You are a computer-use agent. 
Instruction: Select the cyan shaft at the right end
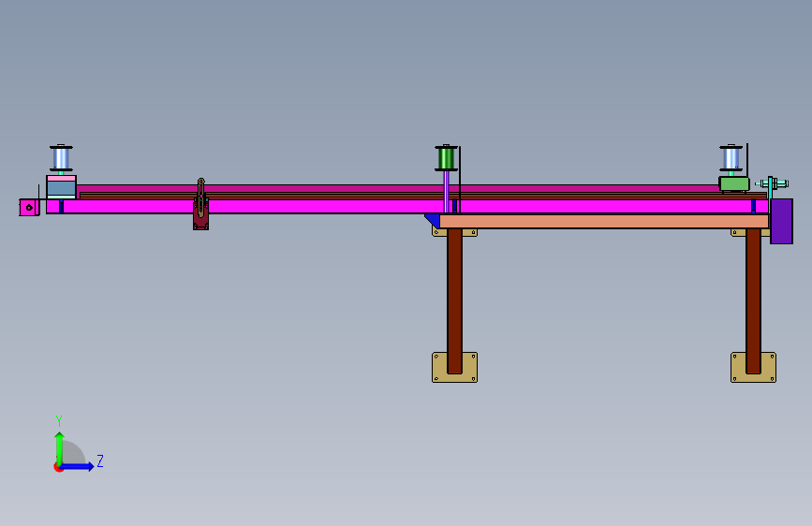(x=772, y=183)
